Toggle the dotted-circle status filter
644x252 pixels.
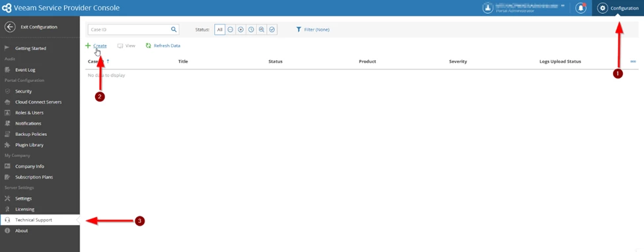(240, 30)
